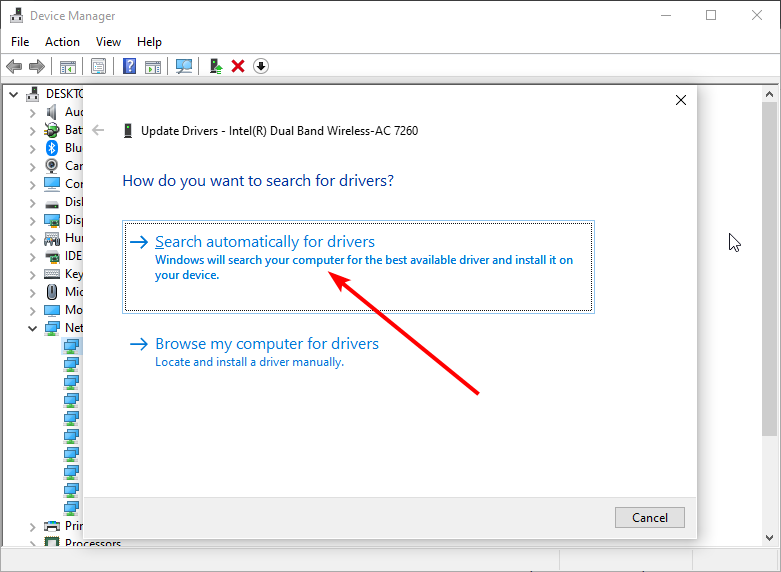Click the wireless adapter icon in dialog header
The height and width of the screenshot is (572, 781).
pyautogui.click(x=128, y=131)
